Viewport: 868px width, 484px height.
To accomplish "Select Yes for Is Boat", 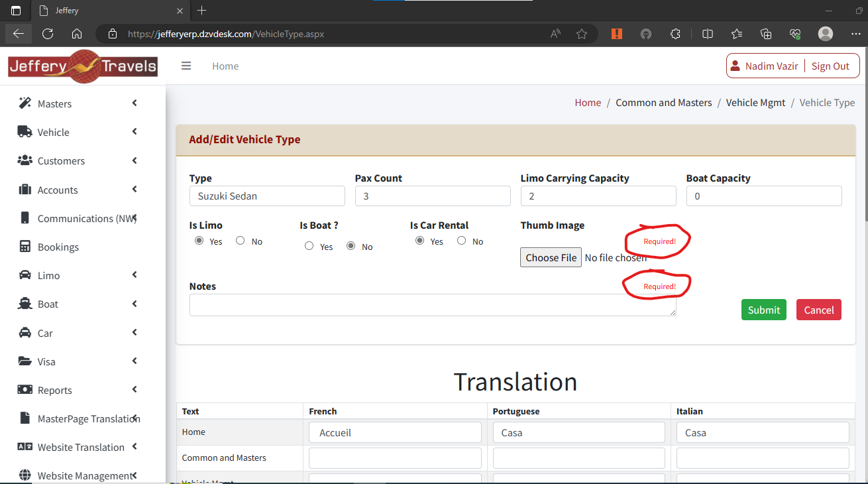I will click(x=309, y=246).
